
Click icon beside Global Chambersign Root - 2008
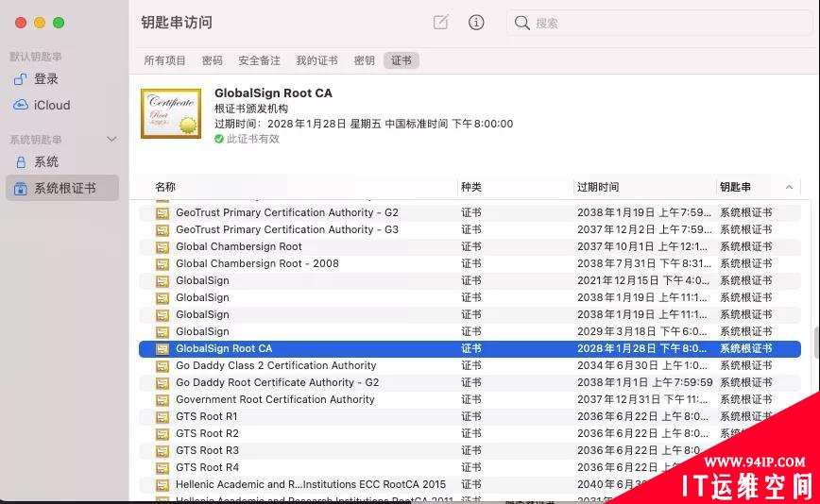pyautogui.click(x=162, y=263)
